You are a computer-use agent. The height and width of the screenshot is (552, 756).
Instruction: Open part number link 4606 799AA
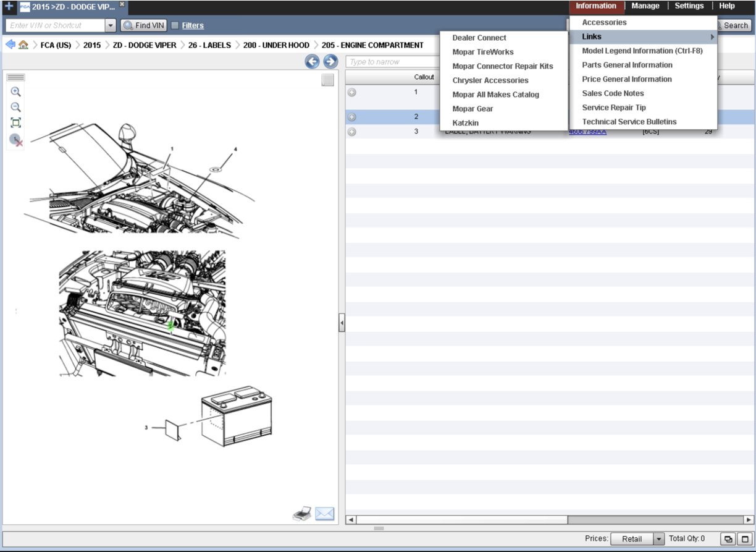coord(587,132)
